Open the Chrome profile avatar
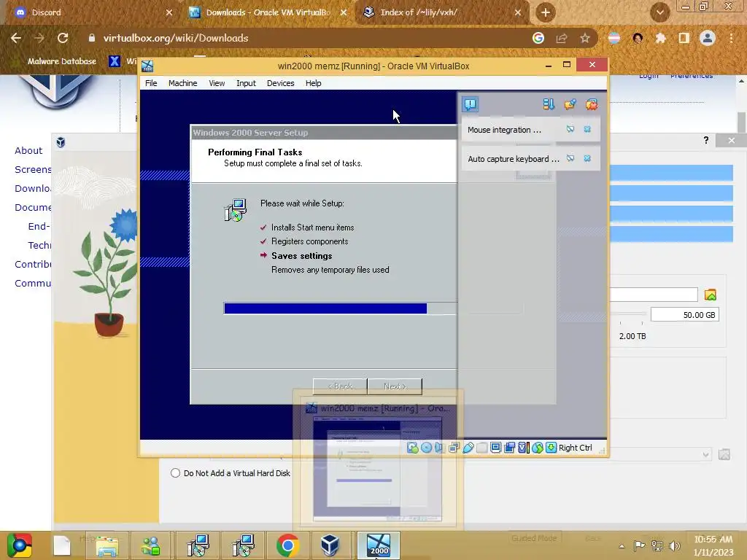This screenshot has height=560, width=747. [708, 38]
